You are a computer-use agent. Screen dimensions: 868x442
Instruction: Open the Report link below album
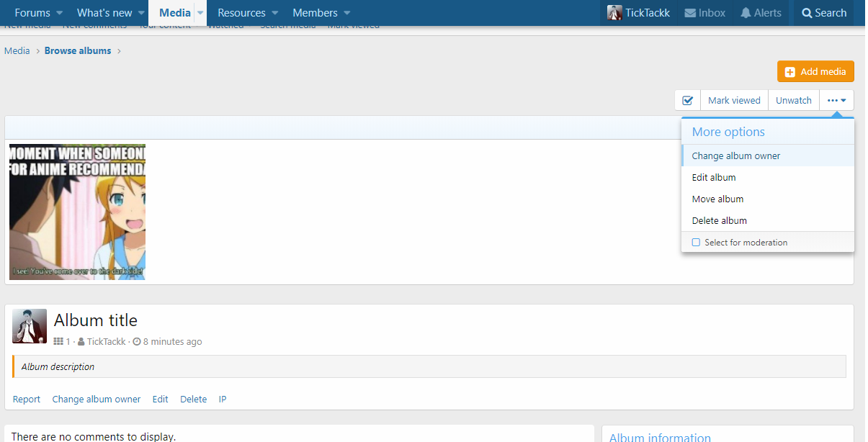click(x=27, y=399)
